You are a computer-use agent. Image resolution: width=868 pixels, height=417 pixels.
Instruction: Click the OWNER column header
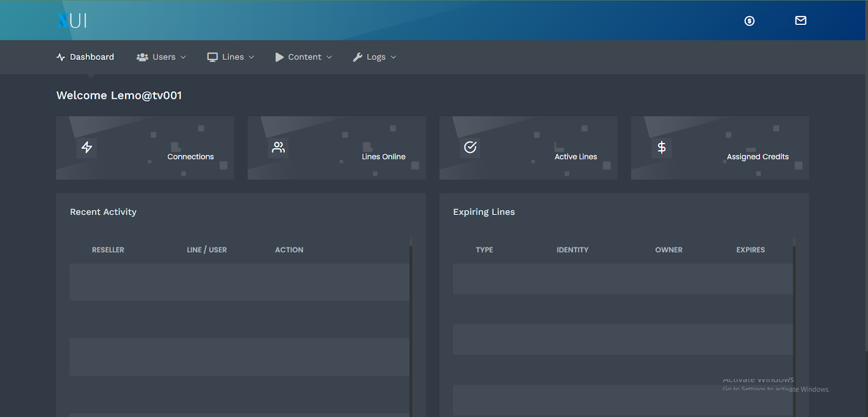click(669, 250)
